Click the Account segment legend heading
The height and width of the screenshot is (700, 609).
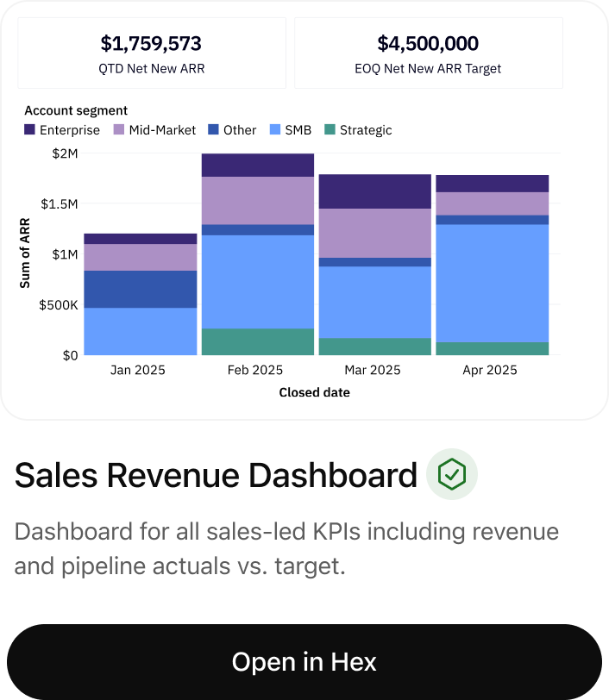point(76,110)
